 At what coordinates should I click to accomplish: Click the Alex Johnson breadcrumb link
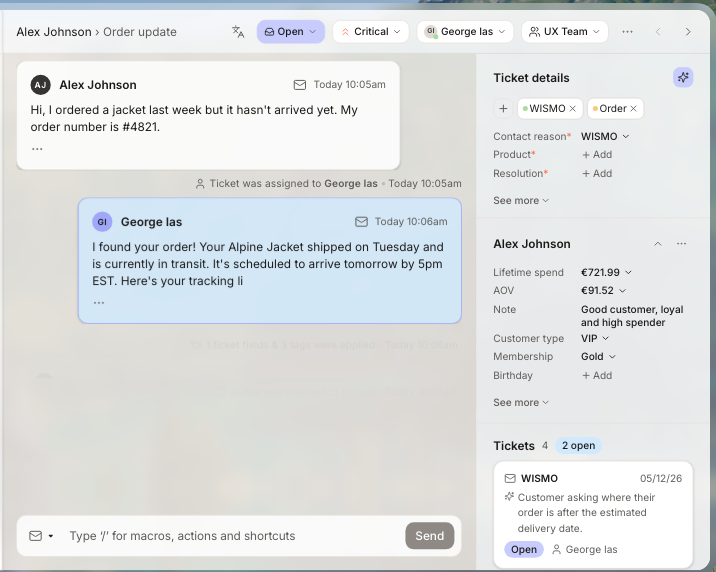[x=54, y=32]
